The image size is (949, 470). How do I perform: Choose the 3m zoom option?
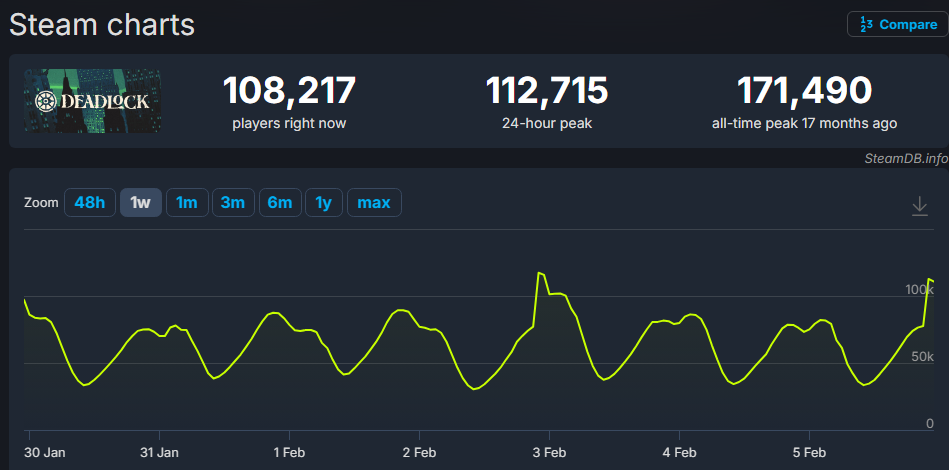(233, 203)
